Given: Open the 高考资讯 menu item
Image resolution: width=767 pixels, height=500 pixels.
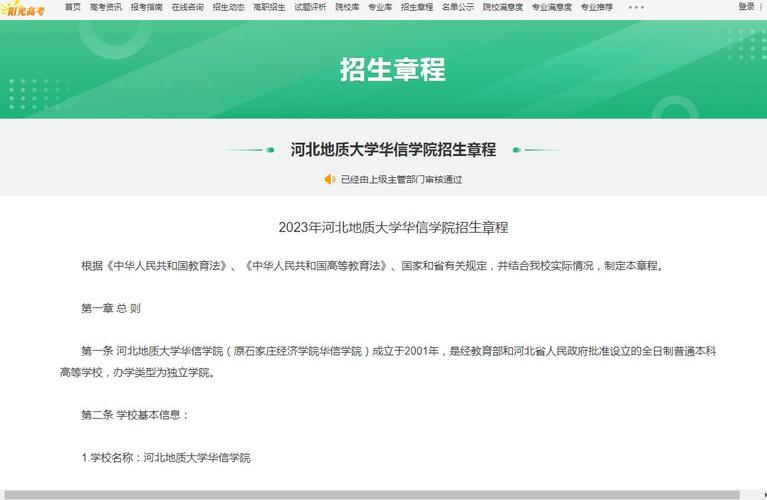Looking at the screenshot, I should 106,7.
